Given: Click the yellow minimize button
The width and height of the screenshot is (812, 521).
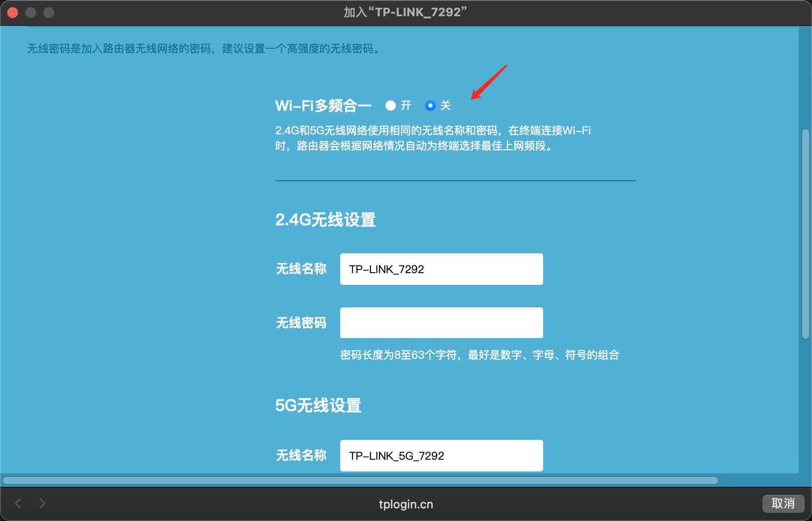Looking at the screenshot, I should 30,13.
